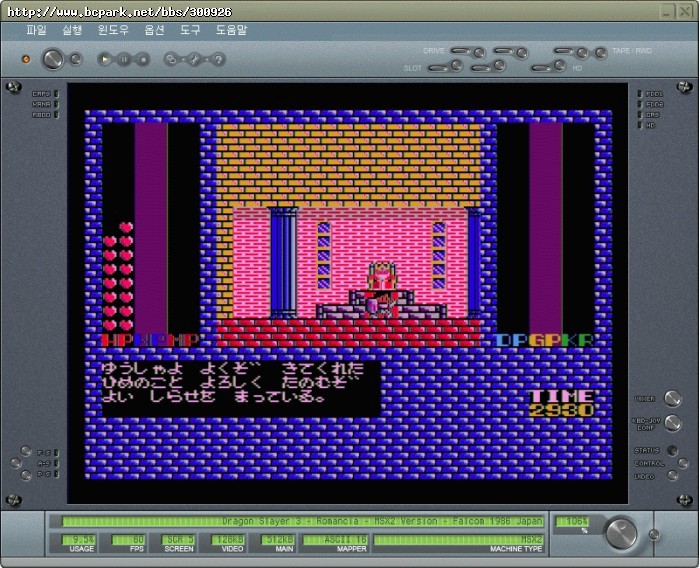Rewind tape with knob nearest TAPE / RWD label

pos(601,53)
